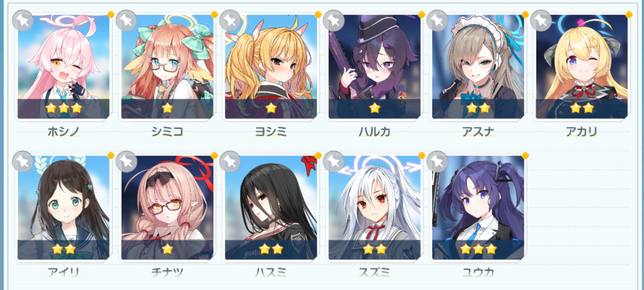The width and height of the screenshot is (644, 290).
Task: Click the three-star rating on ホシノ's card
Action: 63,108
